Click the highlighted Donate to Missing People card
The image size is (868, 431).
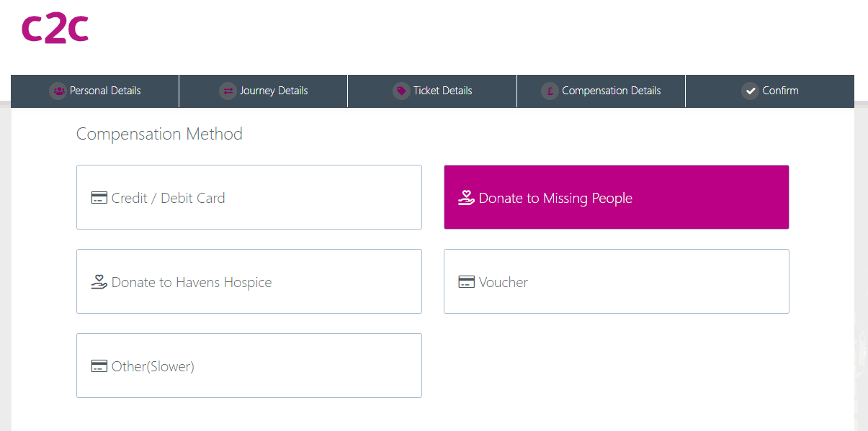[x=616, y=197]
